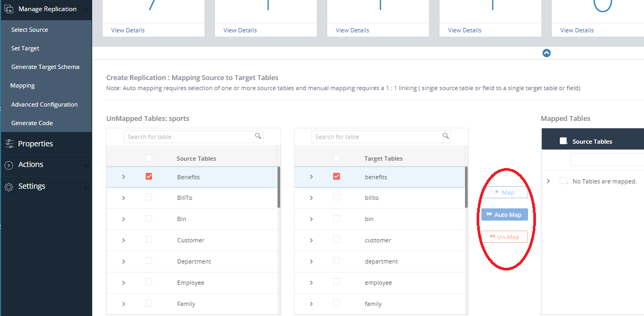Check the billto target table checkbox
644x316 pixels.
click(336, 197)
